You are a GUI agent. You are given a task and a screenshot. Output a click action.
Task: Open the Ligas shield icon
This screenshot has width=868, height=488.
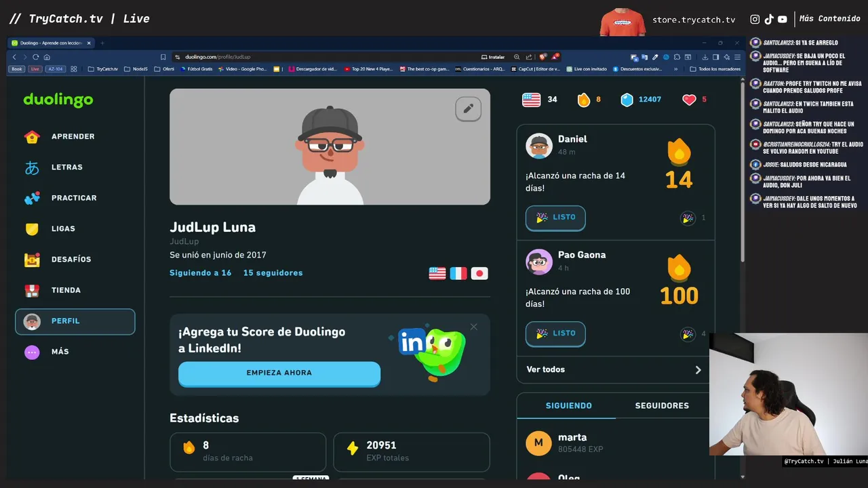point(32,229)
